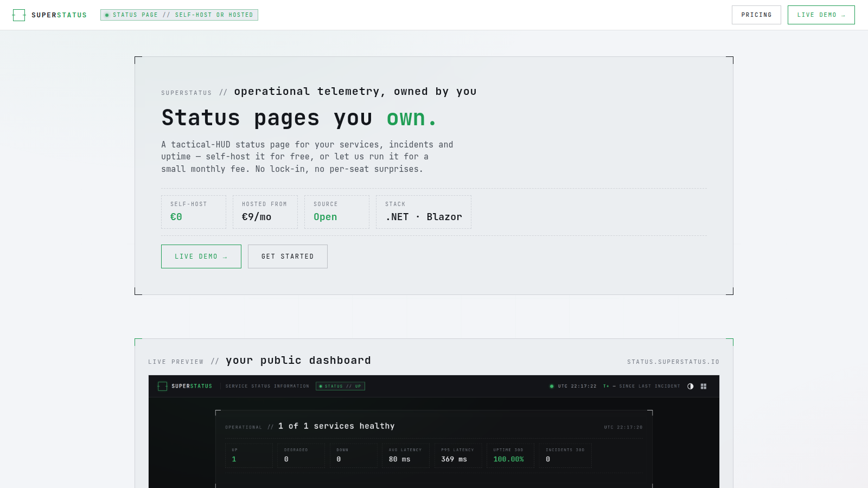The image size is (868, 488).
Task: Select the Self-Host €0 info card
Action: click(194, 212)
